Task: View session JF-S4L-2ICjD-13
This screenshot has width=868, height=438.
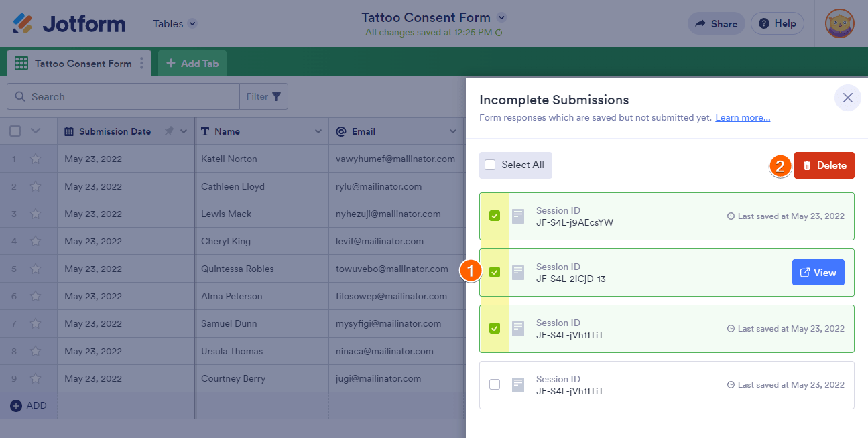Action: pos(818,273)
